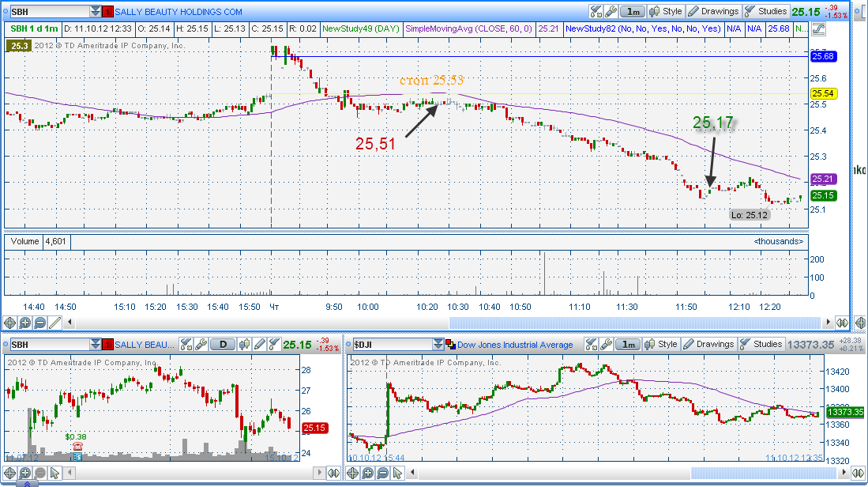
Task: Click the $0.38 dividend phone marker
Action: pos(77,446)
